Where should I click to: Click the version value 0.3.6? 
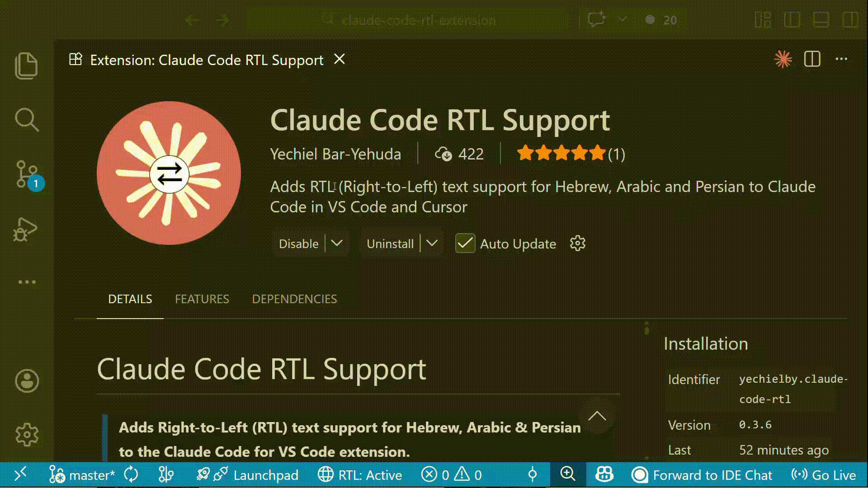pyautogui.click(x=755, y=425)
